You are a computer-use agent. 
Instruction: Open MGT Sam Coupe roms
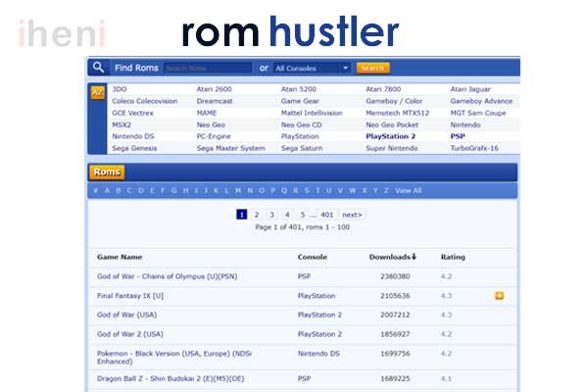(478, 113)
